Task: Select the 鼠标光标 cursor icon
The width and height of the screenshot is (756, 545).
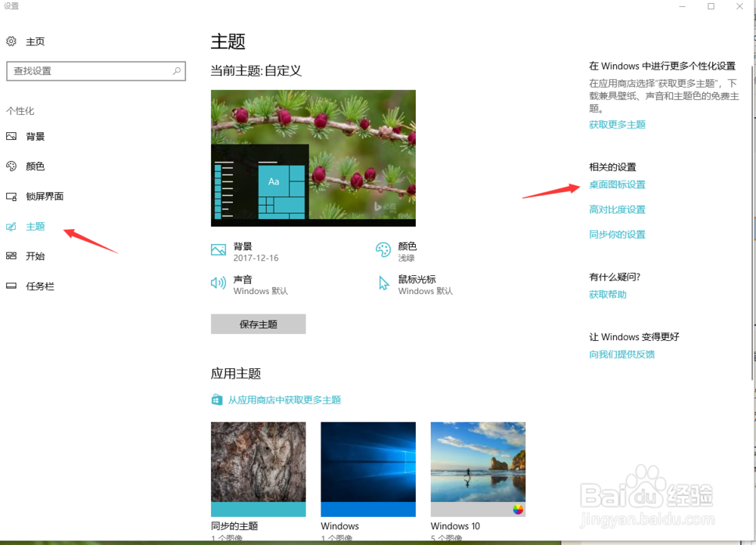Action: (x=383, y=283)
